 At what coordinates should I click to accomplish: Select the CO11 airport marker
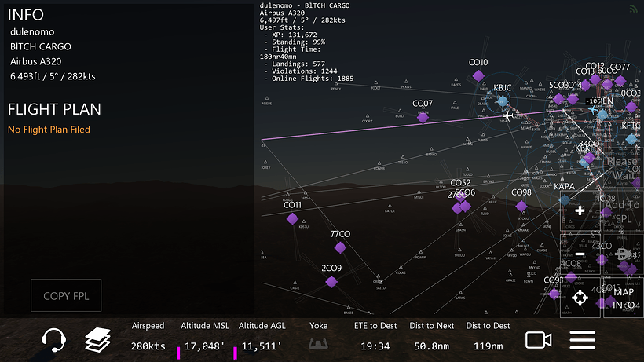coord(292,219)
